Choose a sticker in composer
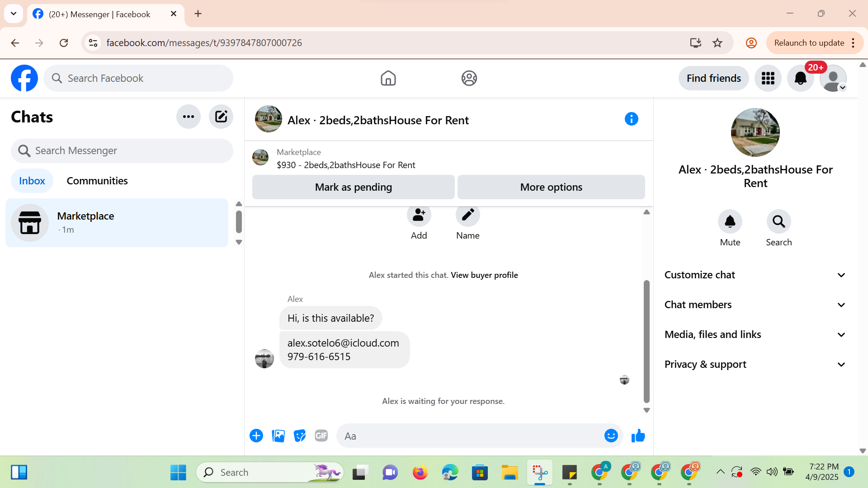Viewport: 868px width, 488px height. [300, 436]
